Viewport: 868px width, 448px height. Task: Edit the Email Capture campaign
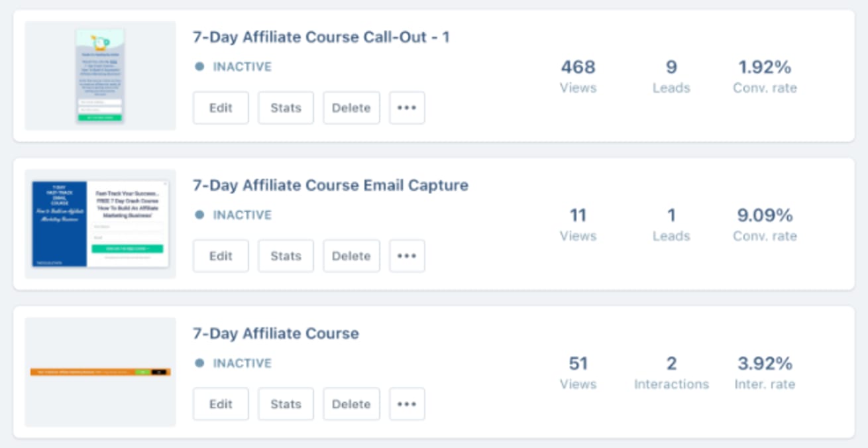(x=221, y=256)
